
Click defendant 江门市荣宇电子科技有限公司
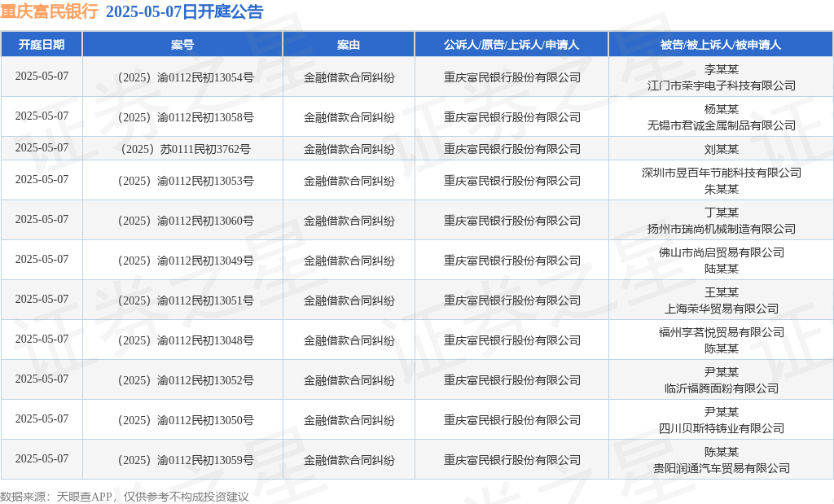point(722,85)
